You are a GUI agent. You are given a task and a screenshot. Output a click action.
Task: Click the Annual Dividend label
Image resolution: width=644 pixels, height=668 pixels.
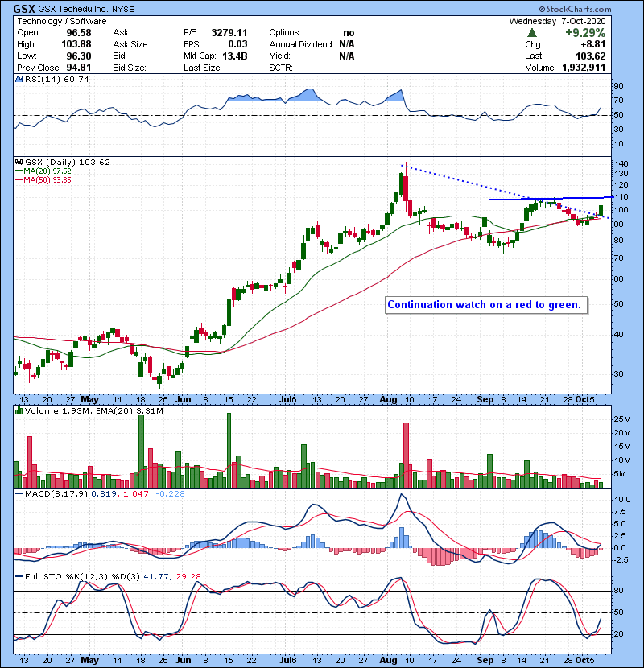pyautogui.click(x=301, y=44)
